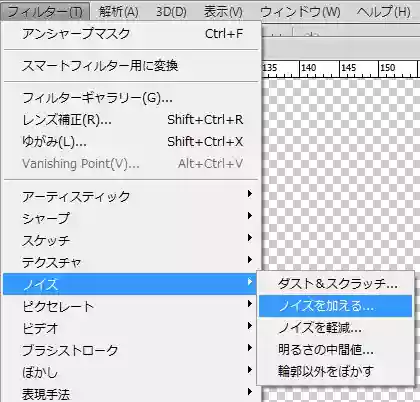This screenshot has width=420, height=402.
Task: Open the ヘルプ(H) menu
Action: click(383, 12)
